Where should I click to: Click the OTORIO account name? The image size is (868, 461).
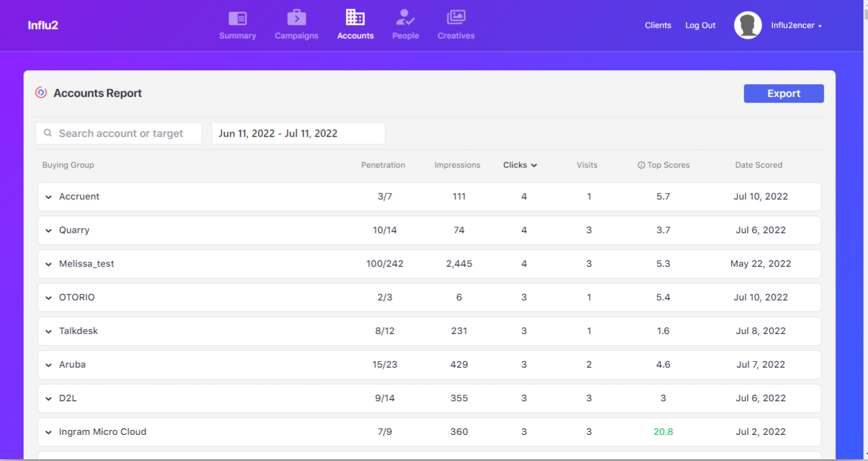tap(77, 297)
